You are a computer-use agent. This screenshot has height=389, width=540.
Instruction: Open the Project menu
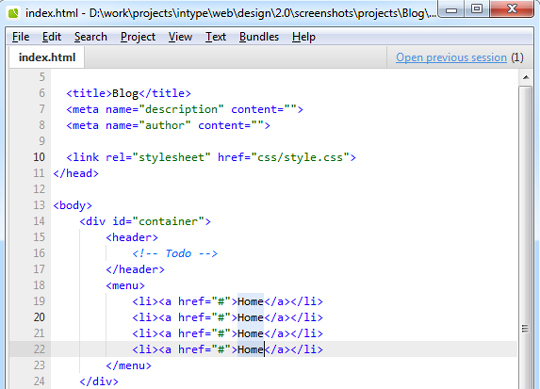click(138, 37)
